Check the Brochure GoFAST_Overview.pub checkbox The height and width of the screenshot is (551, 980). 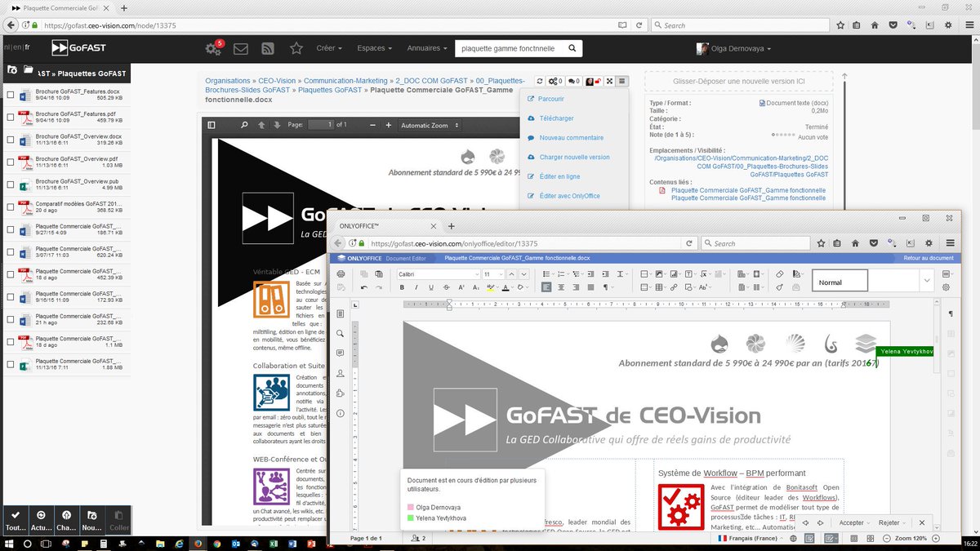point(10,184)
